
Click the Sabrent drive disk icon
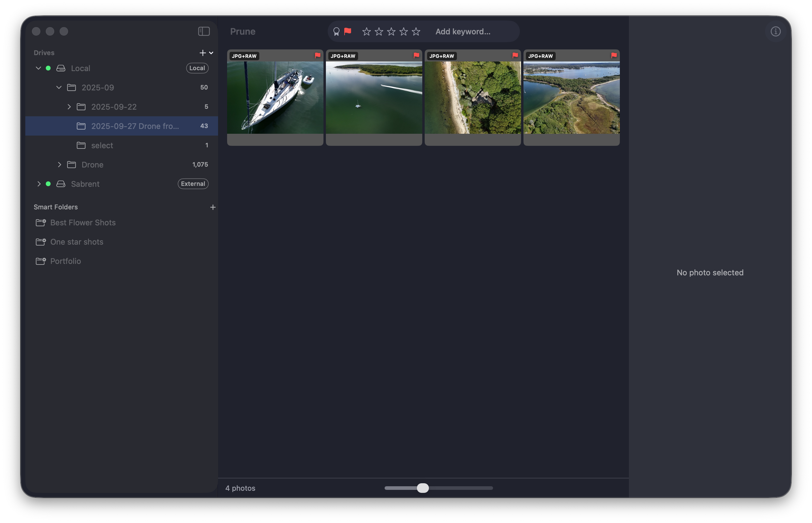(61, 184)
